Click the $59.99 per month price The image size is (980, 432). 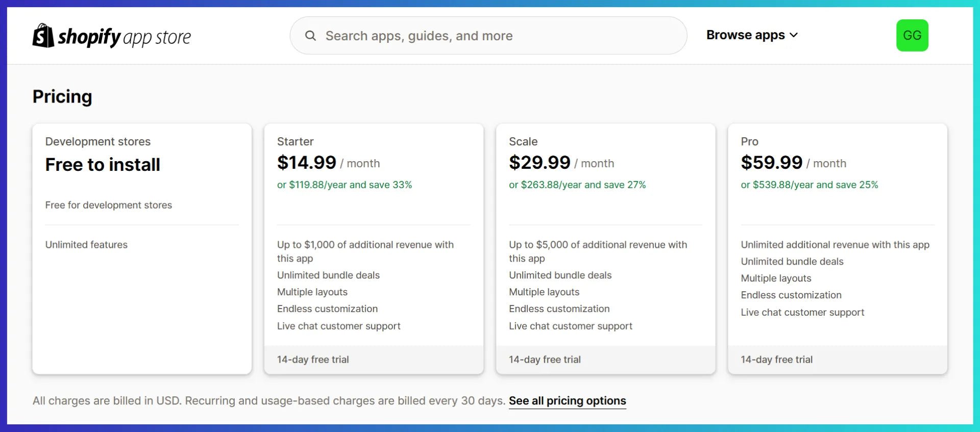(772, 163)
